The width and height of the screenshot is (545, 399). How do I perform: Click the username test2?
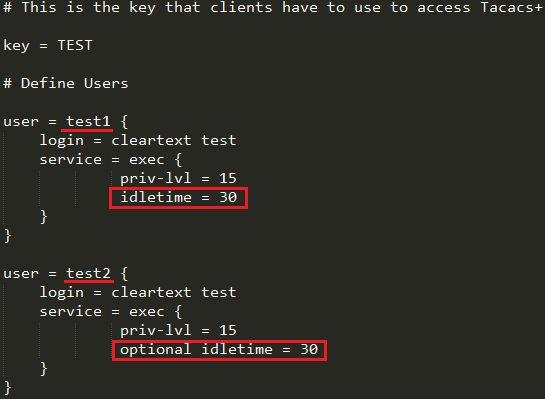(88, 274)
